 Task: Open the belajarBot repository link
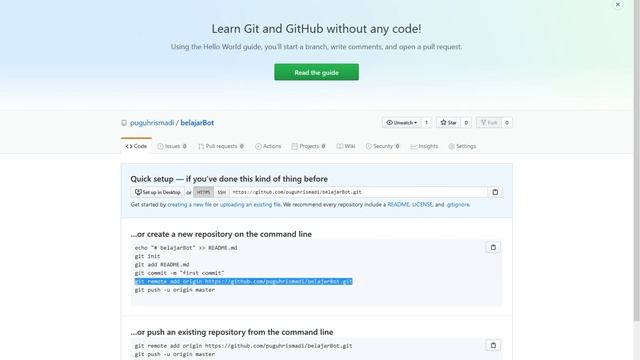197,123
